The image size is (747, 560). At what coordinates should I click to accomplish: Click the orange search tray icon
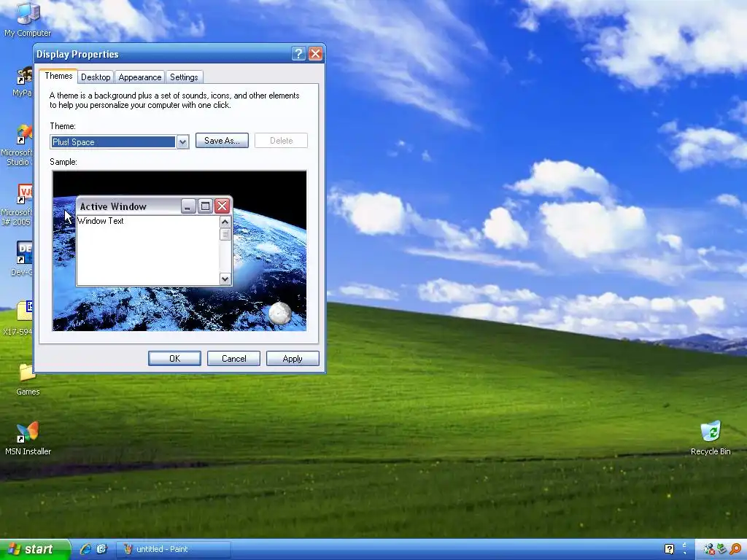click(735, 549)
